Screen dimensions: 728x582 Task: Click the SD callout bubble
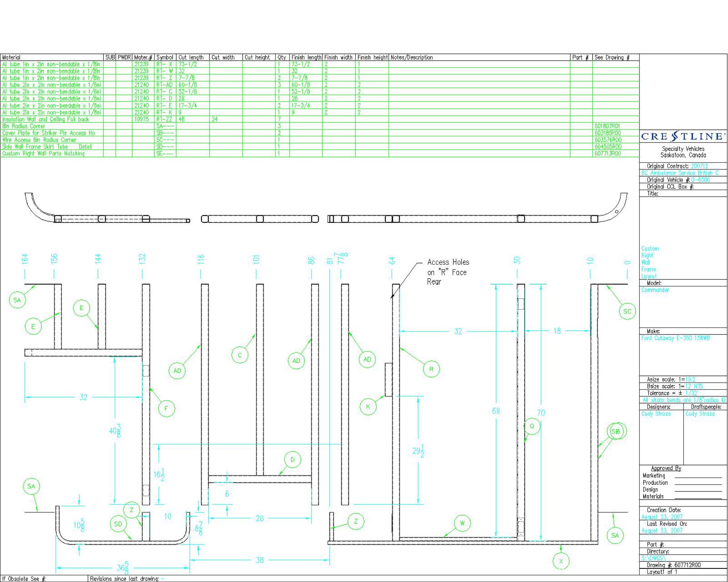[x=118, y=524]
